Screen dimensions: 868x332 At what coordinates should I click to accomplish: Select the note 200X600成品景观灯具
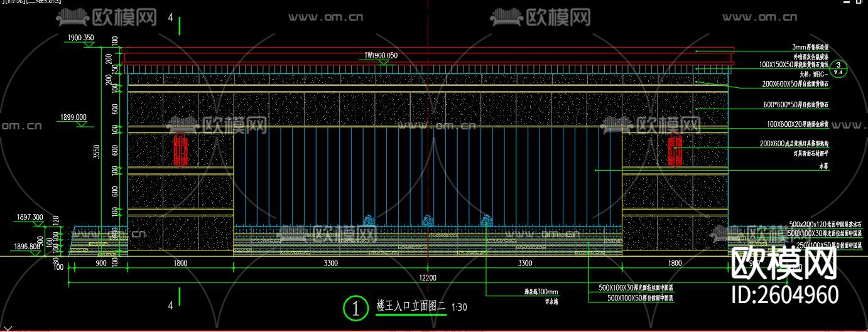pyautogui.click(x=795, y=144)
